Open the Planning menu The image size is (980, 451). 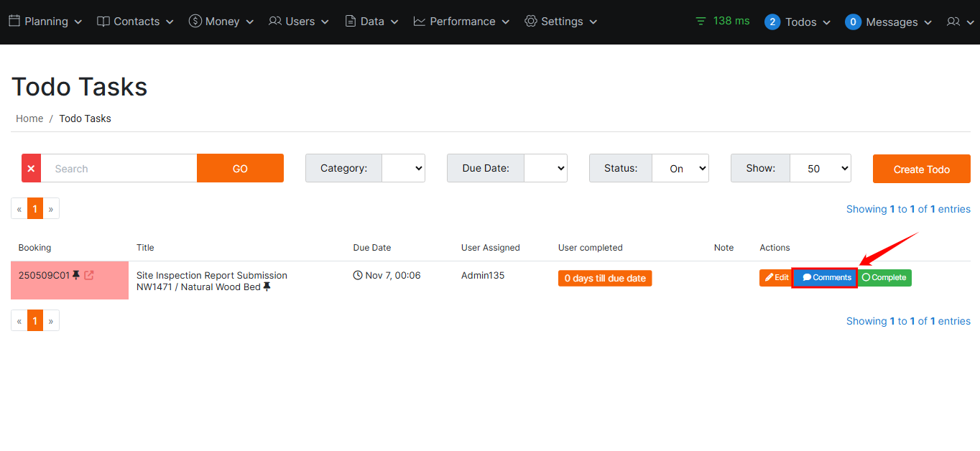coord(45,22)
